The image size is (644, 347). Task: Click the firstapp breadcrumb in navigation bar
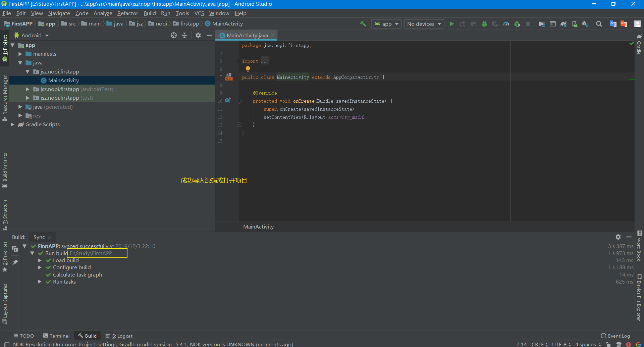(186, 23)
